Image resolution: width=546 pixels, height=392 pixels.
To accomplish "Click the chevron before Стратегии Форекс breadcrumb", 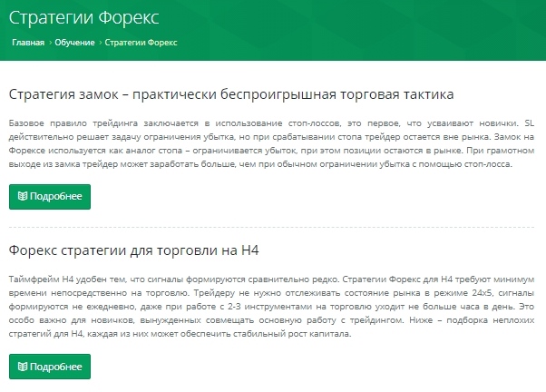I will pyautogui.click(x=101, y=43).
